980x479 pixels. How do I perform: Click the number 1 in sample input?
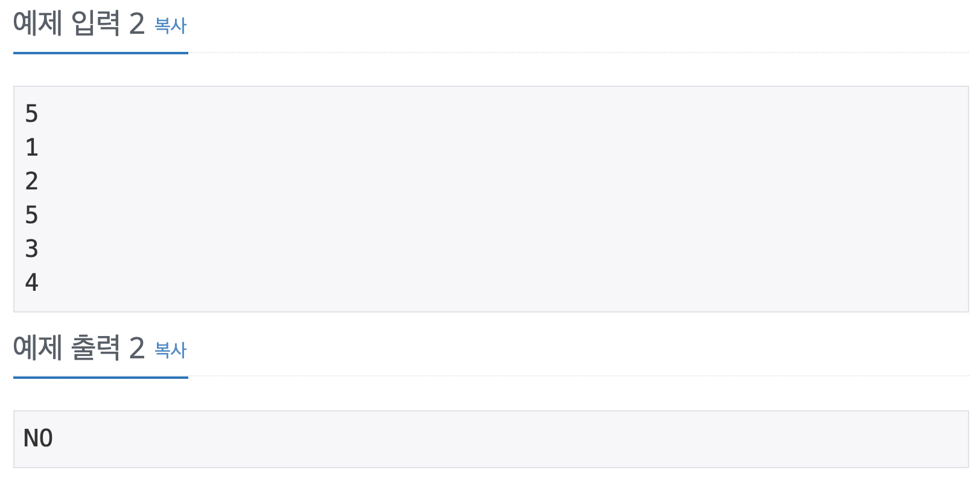31,147
